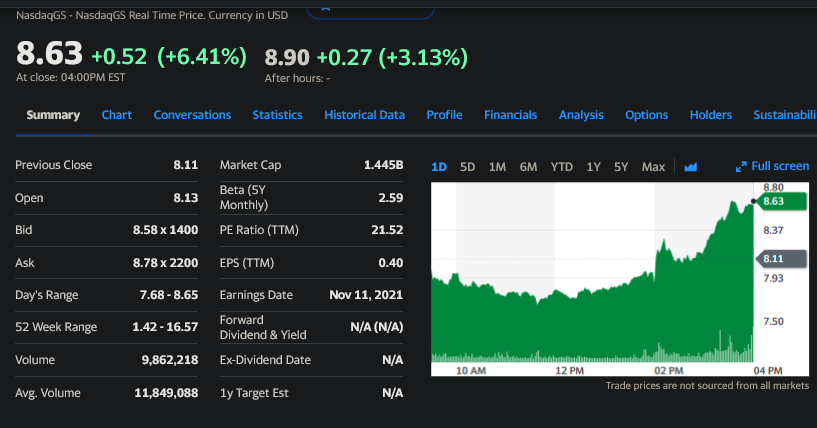Open the Conversations tab
This screenshot has height=428, width=817.
click(192, 115)
